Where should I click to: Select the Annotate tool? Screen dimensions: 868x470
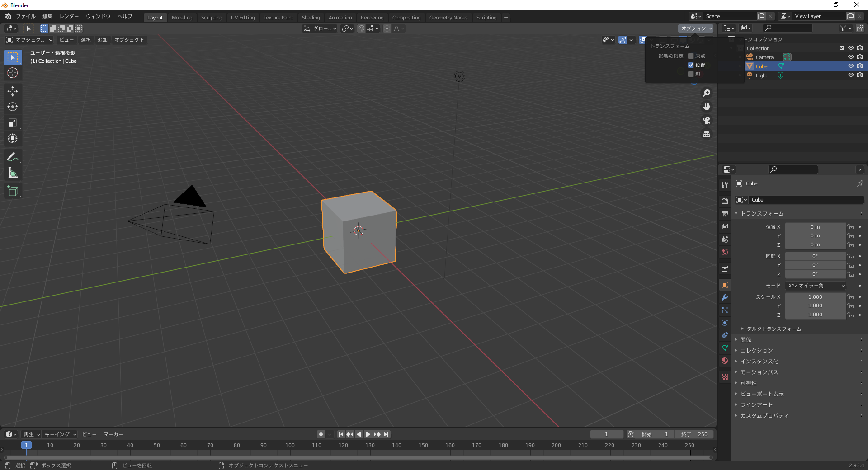(x=13, y=157)
